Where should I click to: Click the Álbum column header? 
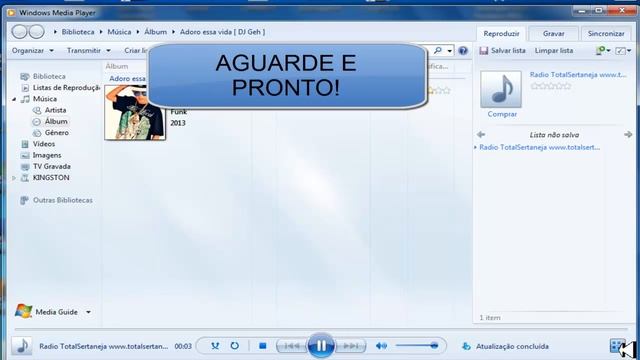pyautogui.click(x=117, y=66)
